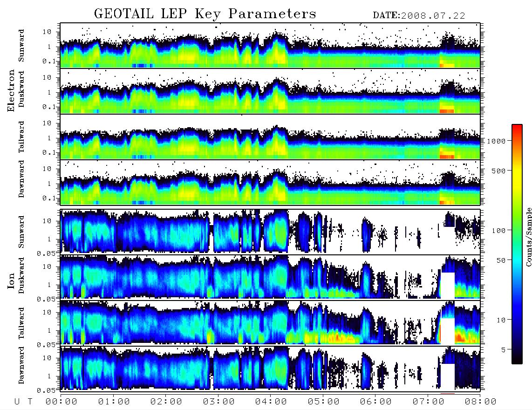Click the 100 colorbar tick value
Viewport: 532px width, 410px height.
pos(498,231)
